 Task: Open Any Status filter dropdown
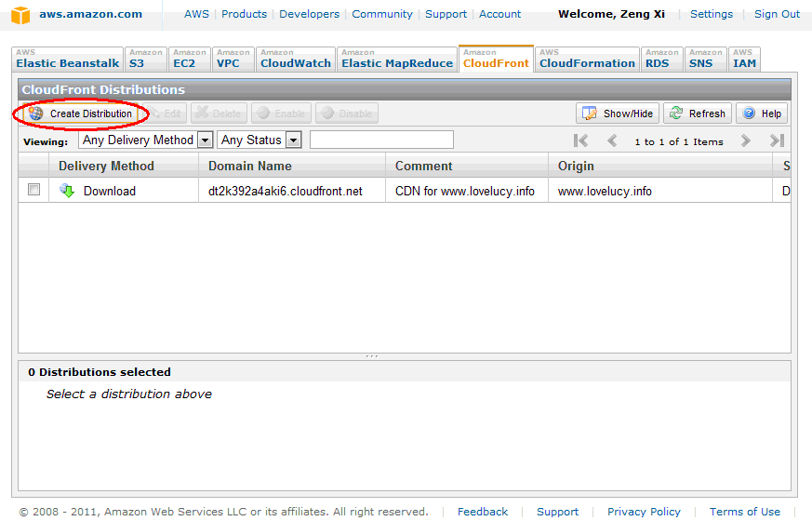point(259,140)
